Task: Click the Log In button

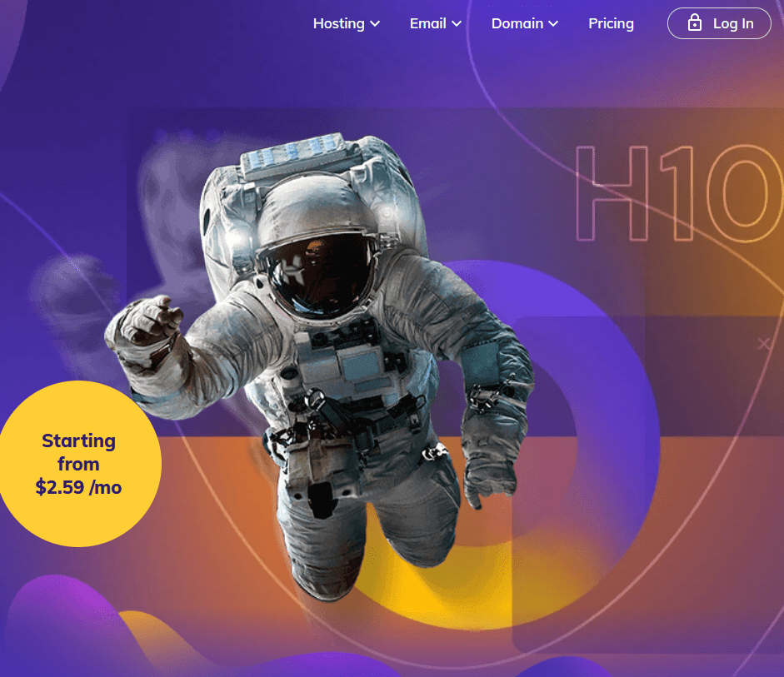Action: click(x=719, y=23)
